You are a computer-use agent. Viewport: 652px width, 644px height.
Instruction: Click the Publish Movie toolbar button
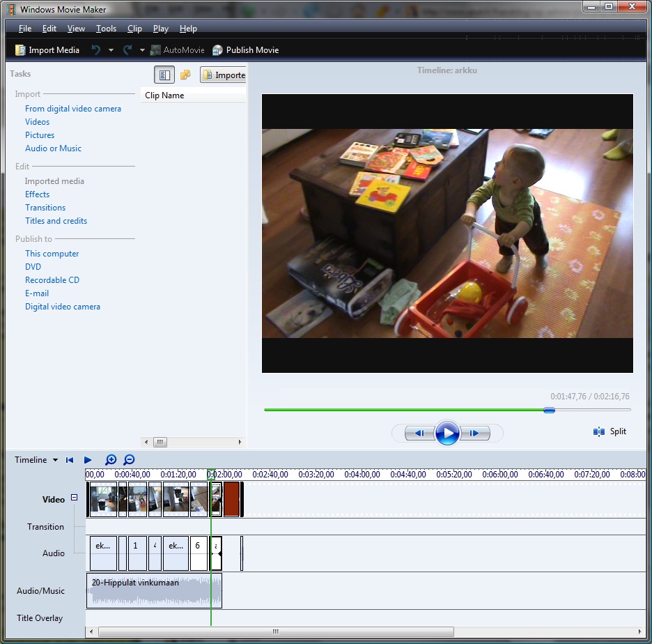pyautogui.click(x=245, y=50)
